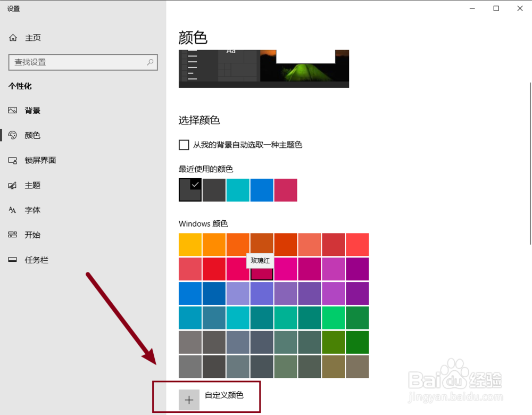Open the 开始 start menu settings
The height and width of the screenshot is (415, 532).
tap(24, 235)
